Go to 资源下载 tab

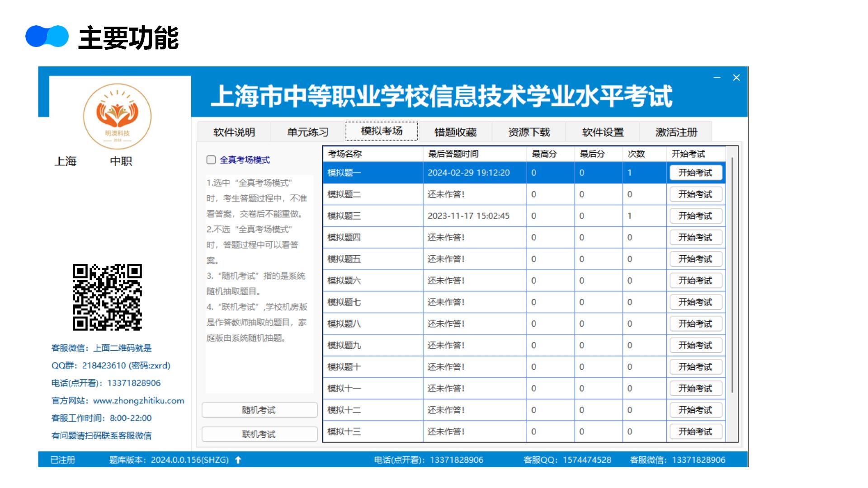[x=529, y=132]
